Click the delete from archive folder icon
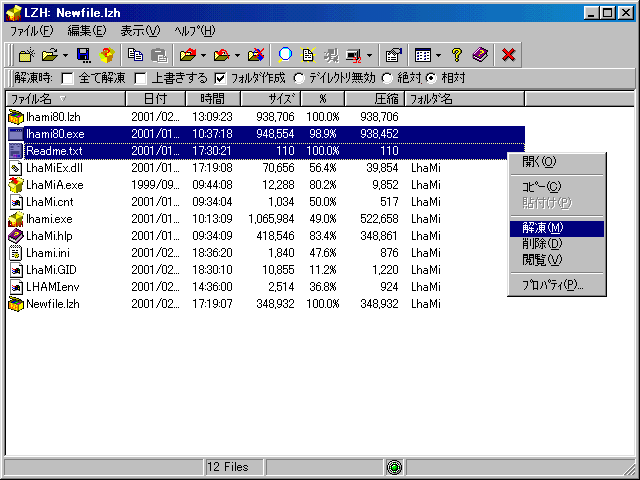The width and height of the screenshot is (640, 480). tap(256, 55)
